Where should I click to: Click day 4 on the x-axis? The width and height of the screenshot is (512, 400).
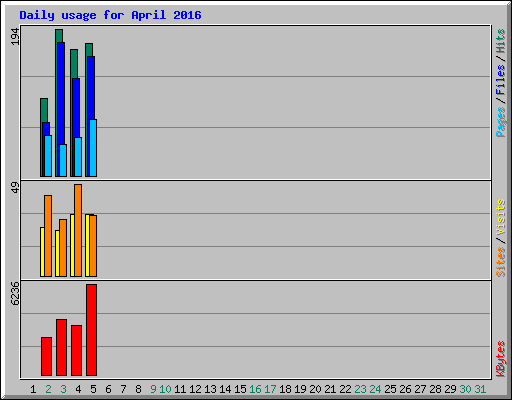point(78,389)
